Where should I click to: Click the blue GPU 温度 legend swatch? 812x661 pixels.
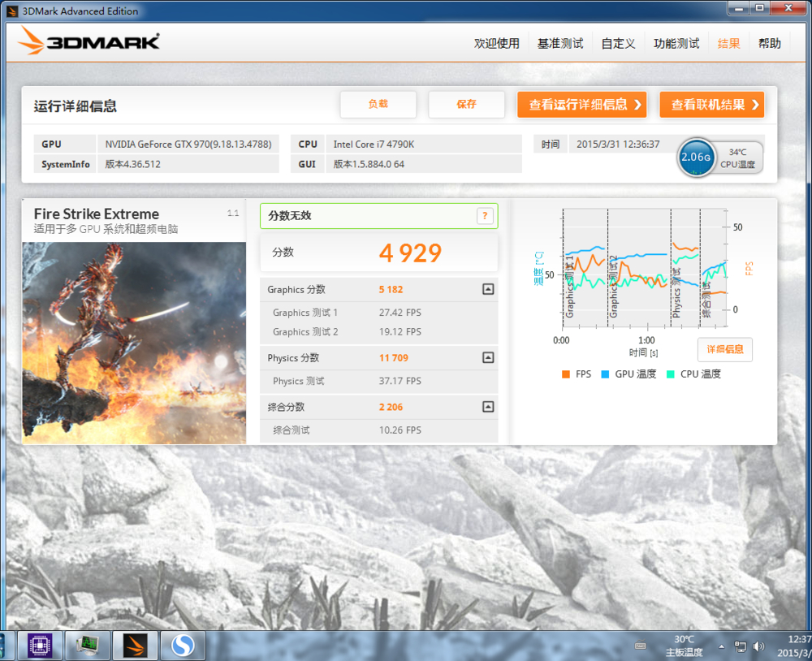click(605, 374)
